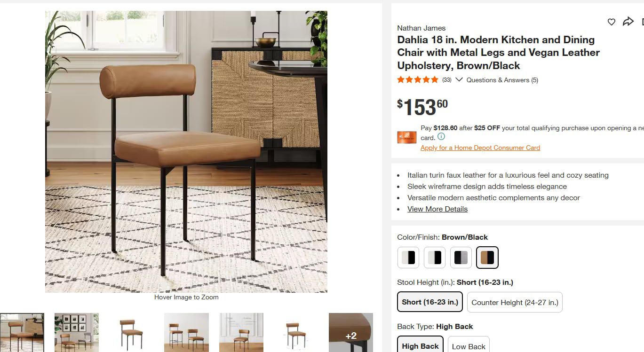The width and height of the screenshot is (644, 352).
Task: Share this product via arrow icon
Action: 628,22
